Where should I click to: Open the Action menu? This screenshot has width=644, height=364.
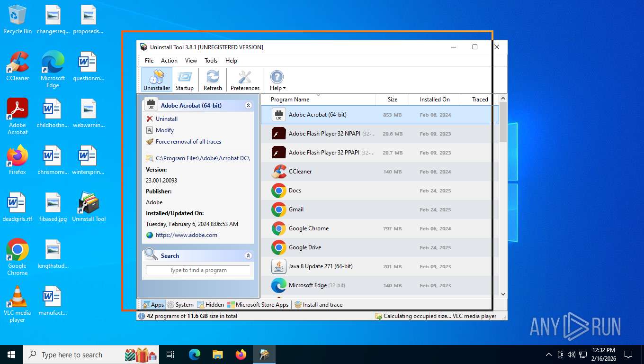coord(169,61)
